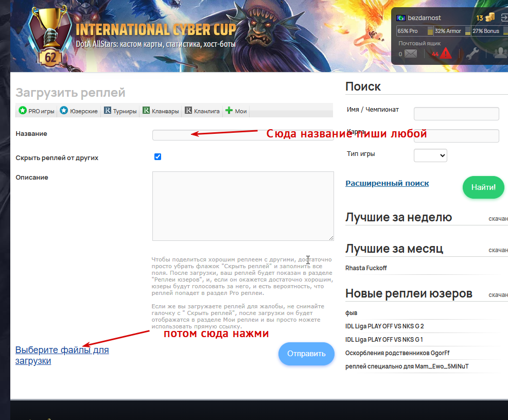Click the Лучшие за неделю heading
508x420 pixels.
click(398, 217)
